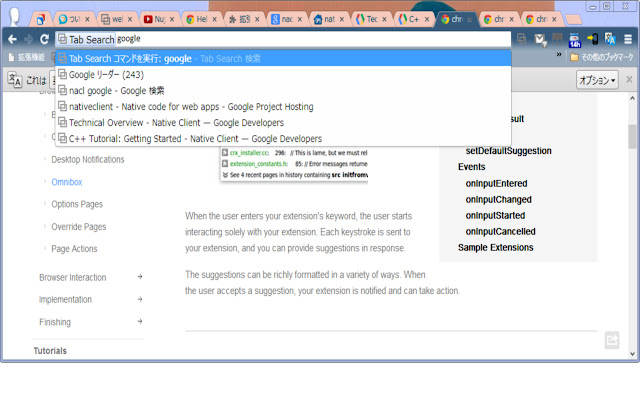Switch to the YouTube tab
The image size is (640, 400).
[x=158, y=19]
